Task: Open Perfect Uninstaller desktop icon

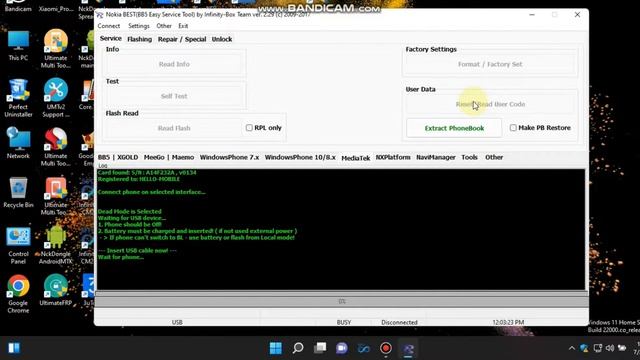Action: [18, 98]
